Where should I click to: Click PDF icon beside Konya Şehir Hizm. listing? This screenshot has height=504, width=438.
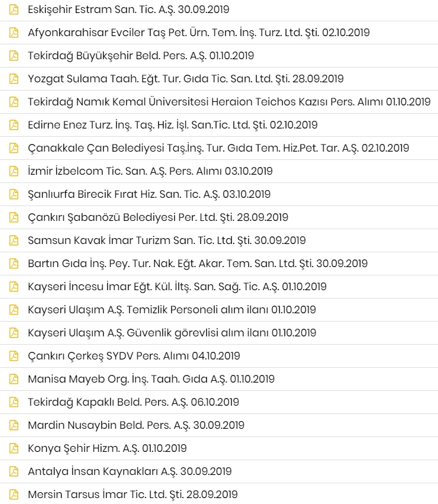[14, 448]
